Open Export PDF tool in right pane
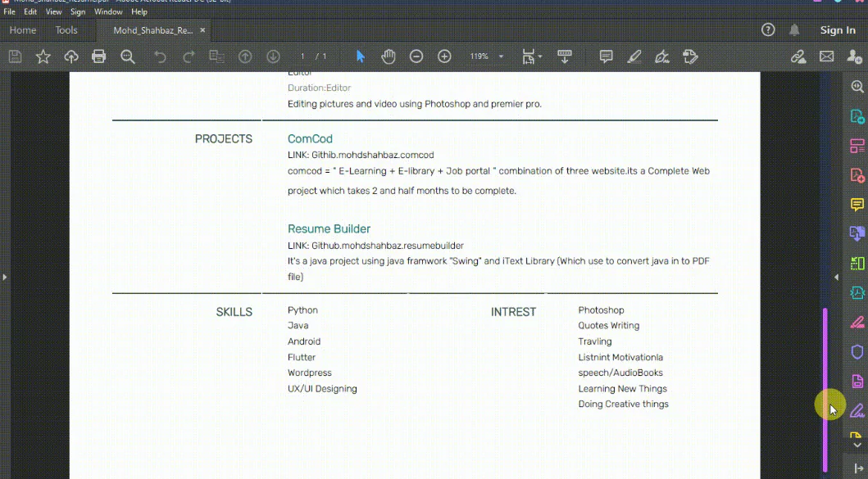868x479 pixels. (857, 116)
